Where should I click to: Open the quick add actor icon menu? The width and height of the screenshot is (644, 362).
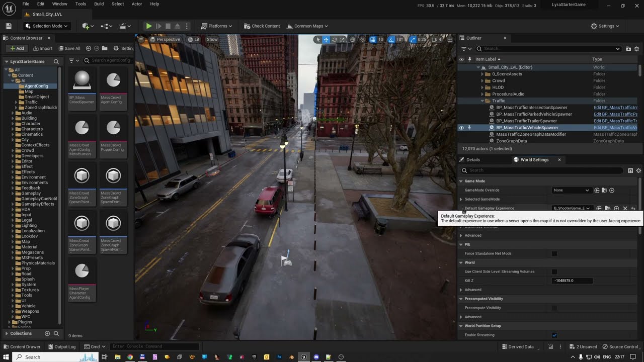(88, 26)
